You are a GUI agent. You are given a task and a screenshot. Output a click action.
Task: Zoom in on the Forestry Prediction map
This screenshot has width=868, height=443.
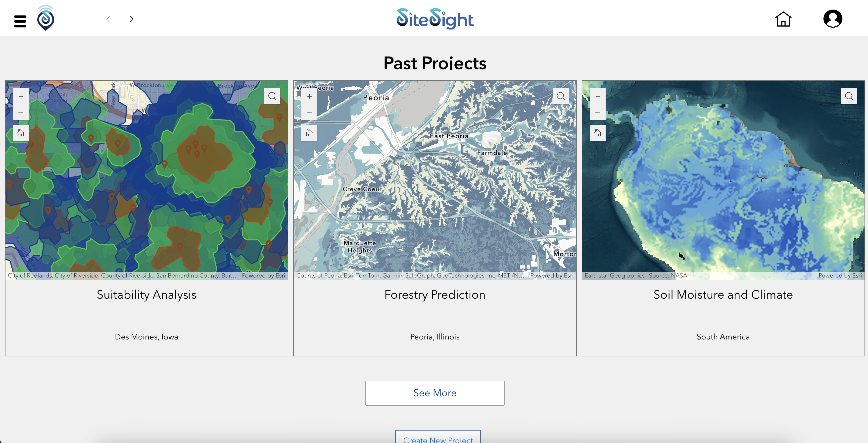[309, 96]
